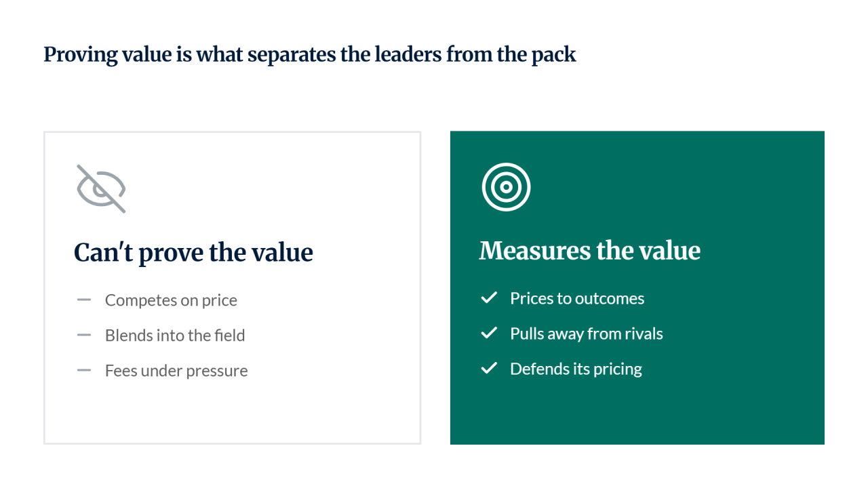This screenshot has width=868, height=488.
Task: Click checkmark beside Defends its pricing
Action: coord(489,369)
